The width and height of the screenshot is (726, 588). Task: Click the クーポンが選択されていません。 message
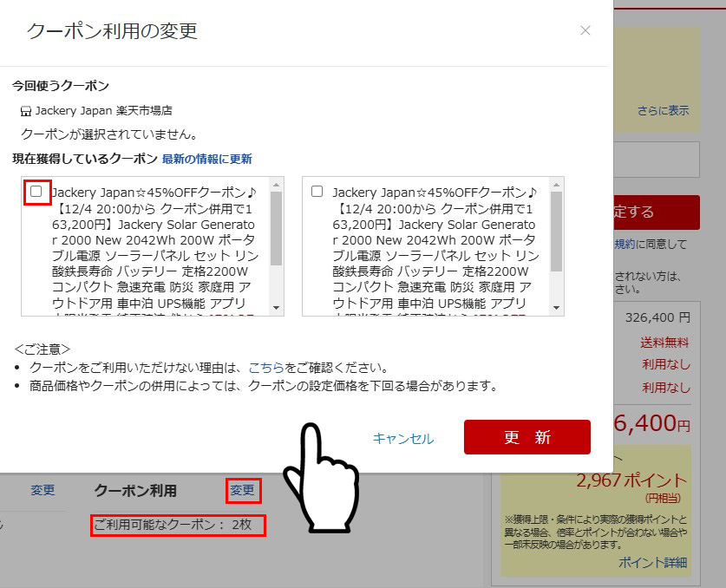(x=110, y=134)
